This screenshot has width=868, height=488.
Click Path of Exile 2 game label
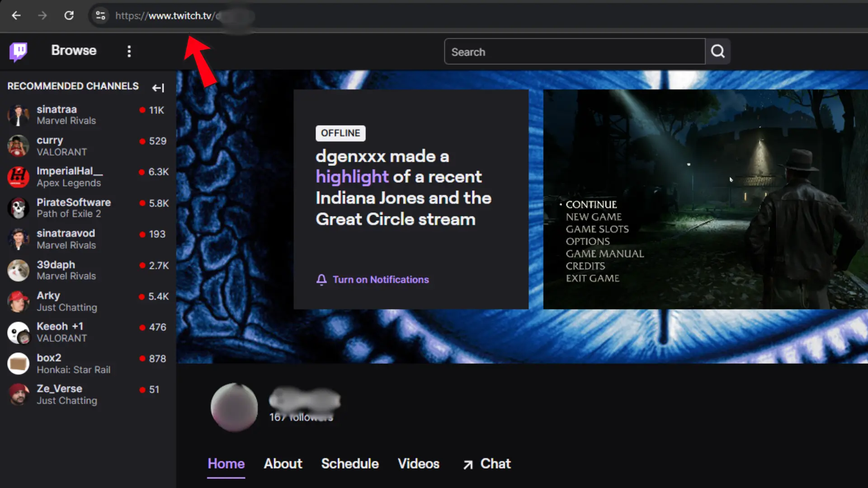click(x=69, y=214)
